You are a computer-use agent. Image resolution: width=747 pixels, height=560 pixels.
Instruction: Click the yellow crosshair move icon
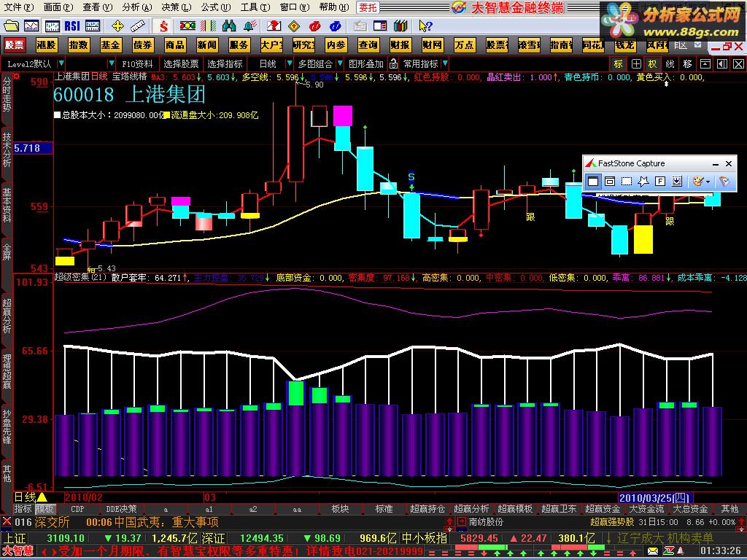tap(117, 26)
